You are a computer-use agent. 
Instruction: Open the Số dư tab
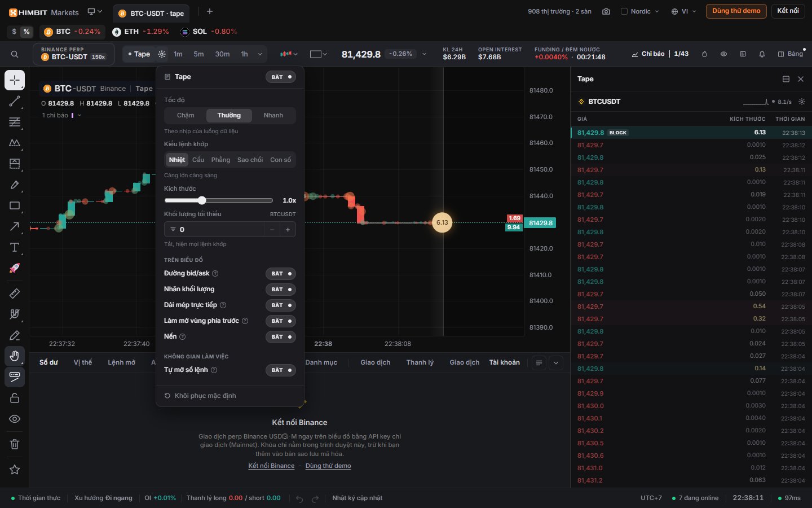48,362
